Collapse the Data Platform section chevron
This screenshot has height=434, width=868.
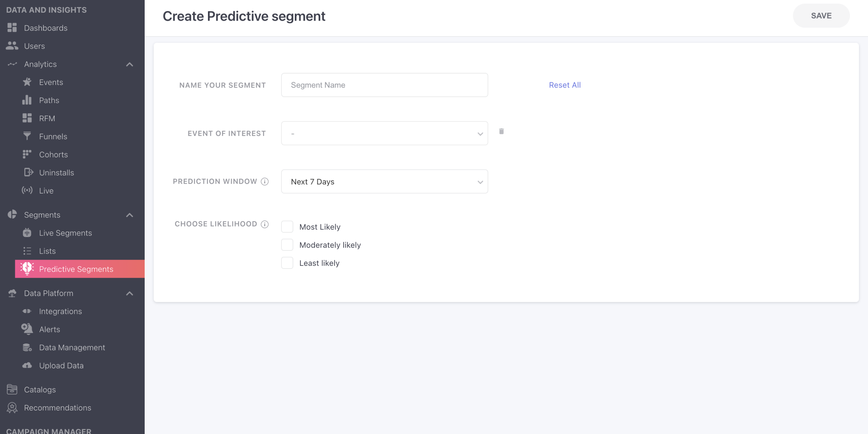point(129,293)
